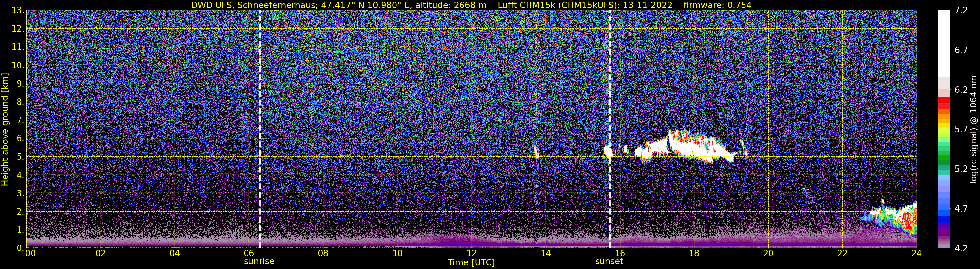
Task: Click the time axis tick '06'
Action: tap(249, 254)
